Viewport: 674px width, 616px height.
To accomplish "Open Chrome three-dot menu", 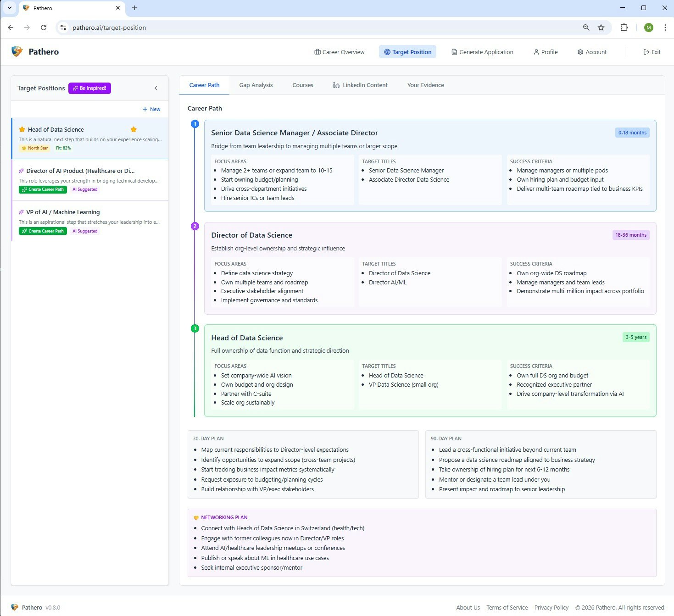I will (665, 28).
